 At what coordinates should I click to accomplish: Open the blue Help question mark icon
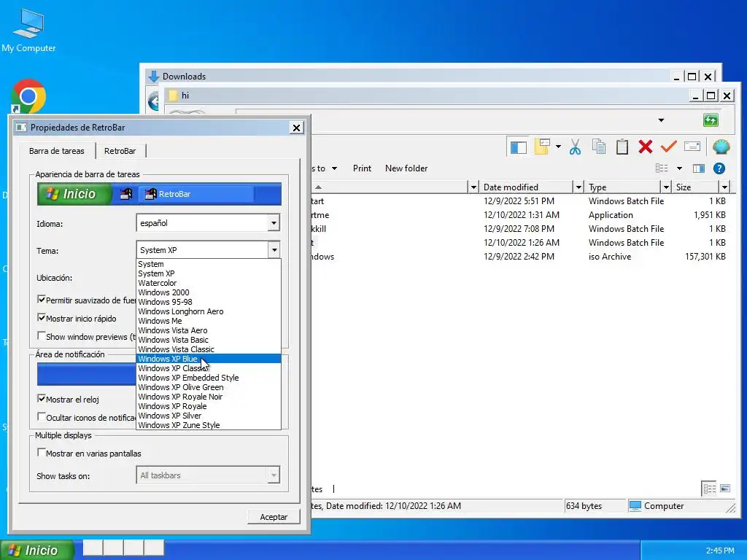point(719,168)
